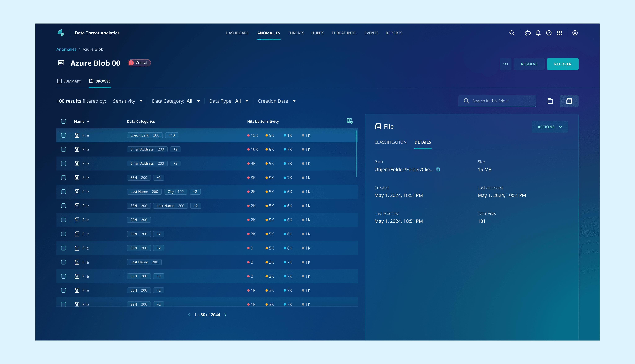635x364 pixels.
Task: Switch to folder view icon
Action: [550, 101]
